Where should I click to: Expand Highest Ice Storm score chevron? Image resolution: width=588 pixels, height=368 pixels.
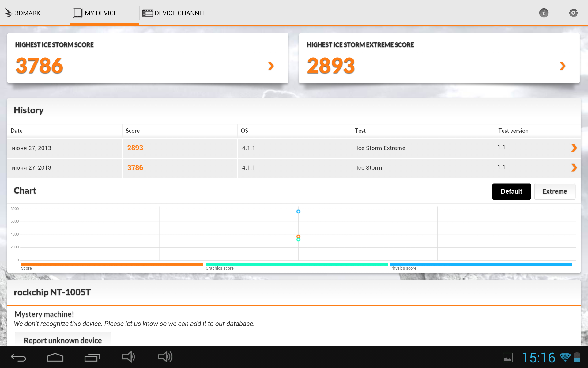pos(271,66)
